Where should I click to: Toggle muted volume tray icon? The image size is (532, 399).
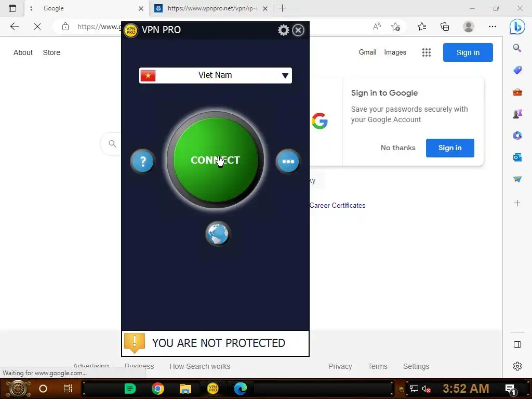(x=426, y=389)
